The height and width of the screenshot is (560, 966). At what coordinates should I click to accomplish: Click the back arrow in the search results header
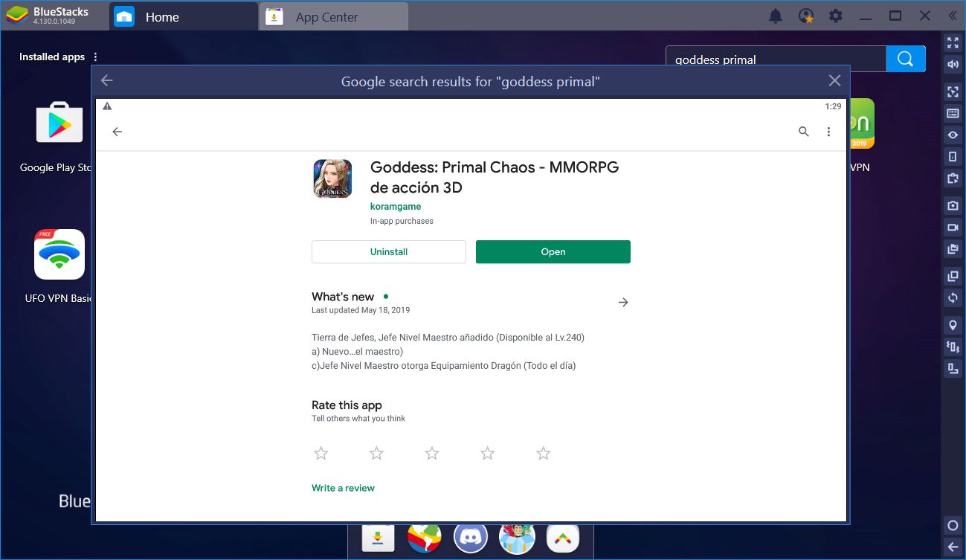pos(107,80)
